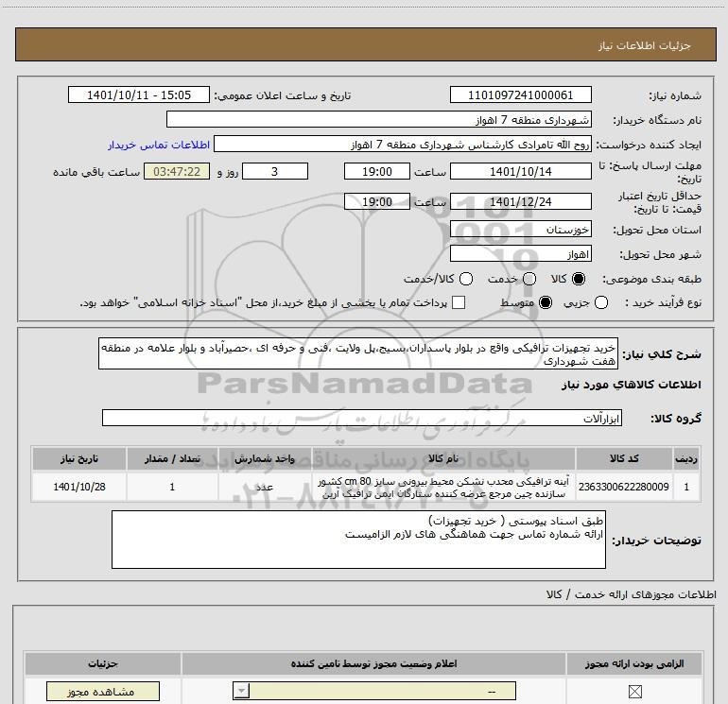Click the تعداد / مقدار column header
This screenshot has width=728, height=704.
(x=172, y=458)
